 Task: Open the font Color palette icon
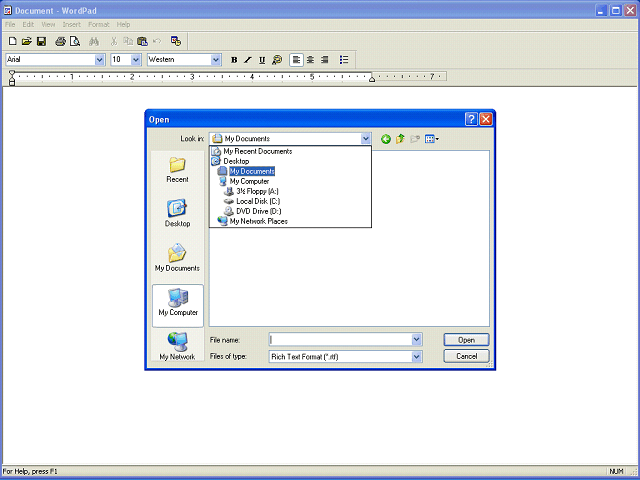277,60
